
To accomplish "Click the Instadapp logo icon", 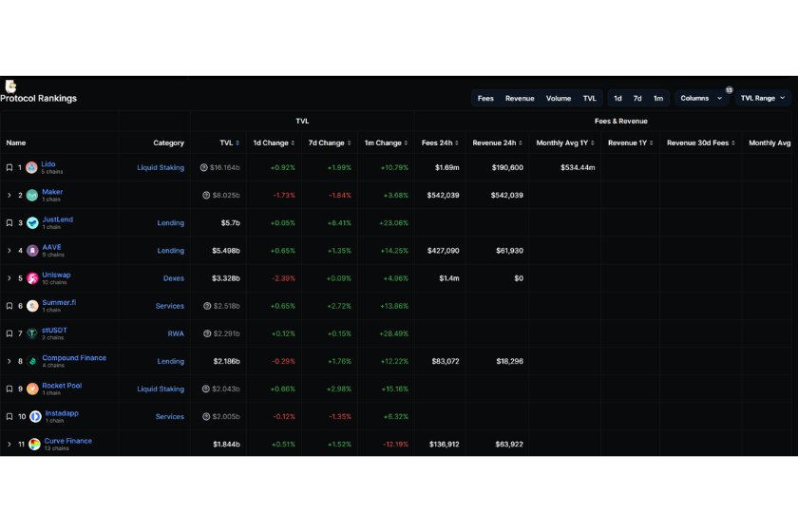I will point(35,416).
